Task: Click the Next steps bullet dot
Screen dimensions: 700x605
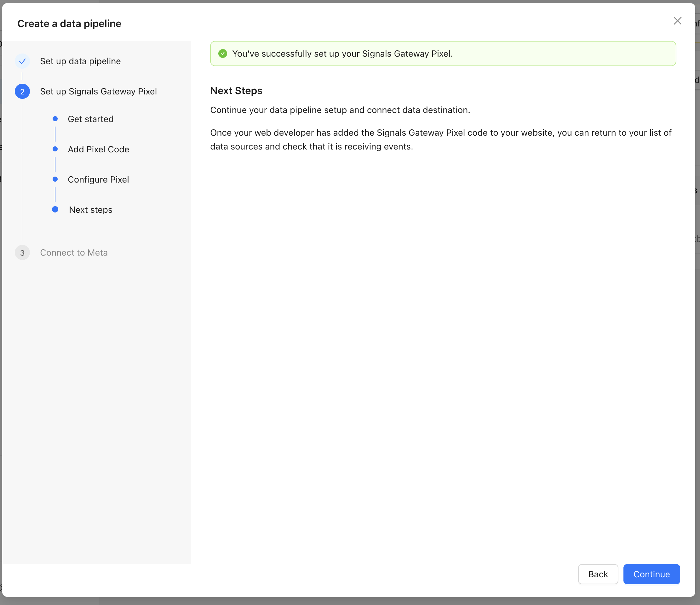Action: [x=55, y=209]
